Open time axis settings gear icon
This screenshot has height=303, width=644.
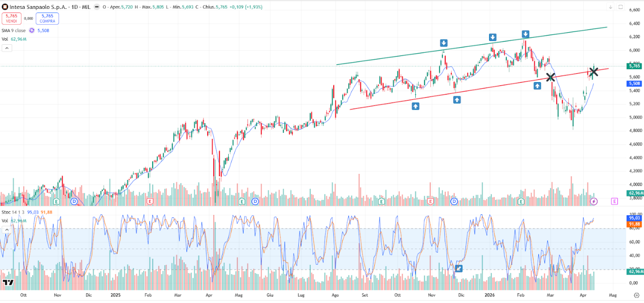click(637, 295)
